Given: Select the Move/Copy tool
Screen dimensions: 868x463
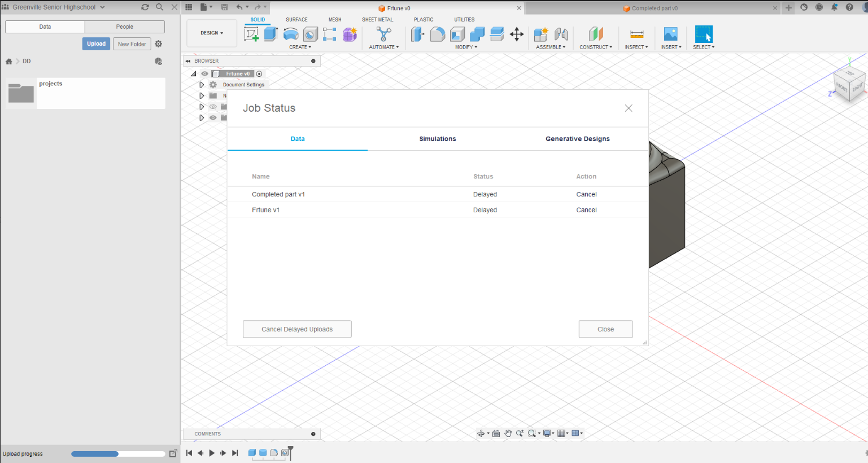Looking at the screenshot, I should [x=516, y=34].
